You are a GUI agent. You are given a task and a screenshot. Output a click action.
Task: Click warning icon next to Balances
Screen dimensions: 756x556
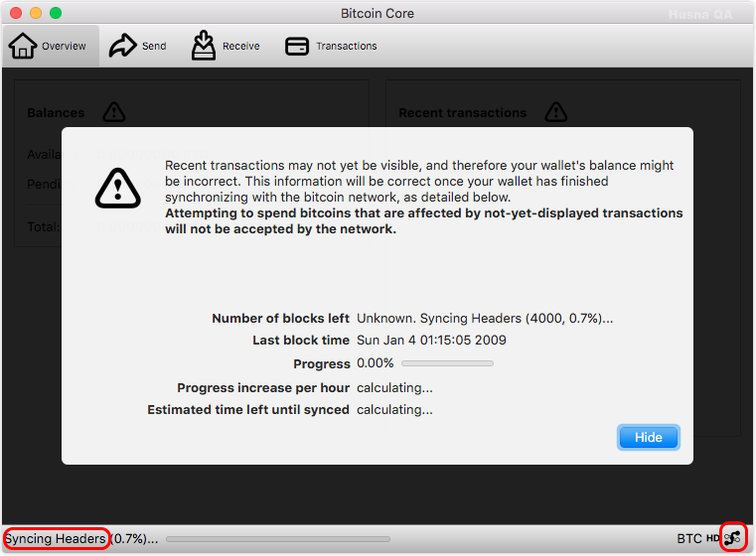(114, 112)
